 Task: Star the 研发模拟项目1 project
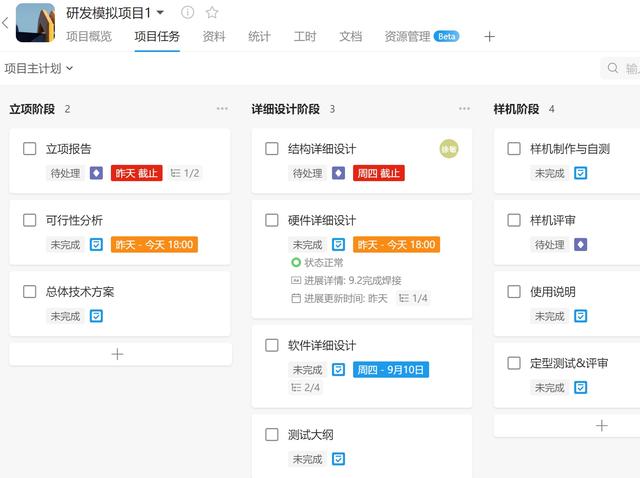click(212, 13)
